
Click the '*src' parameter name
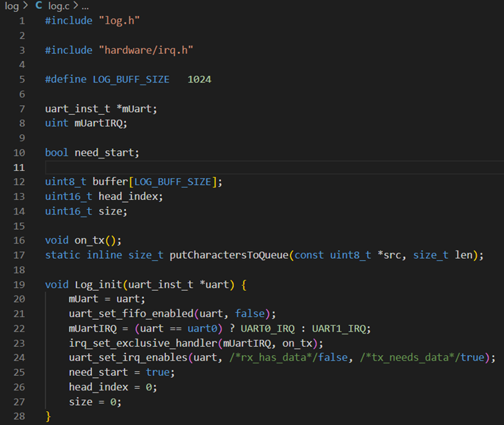click(x=390, y=255)
